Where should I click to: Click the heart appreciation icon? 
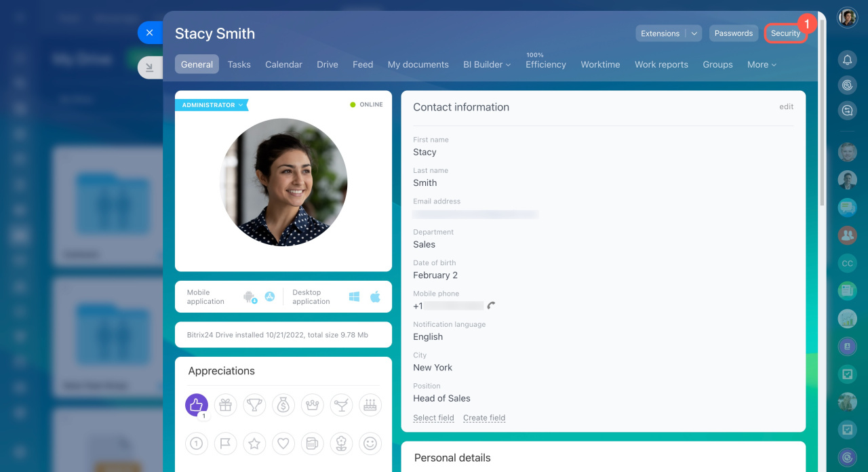pos(283,444)
